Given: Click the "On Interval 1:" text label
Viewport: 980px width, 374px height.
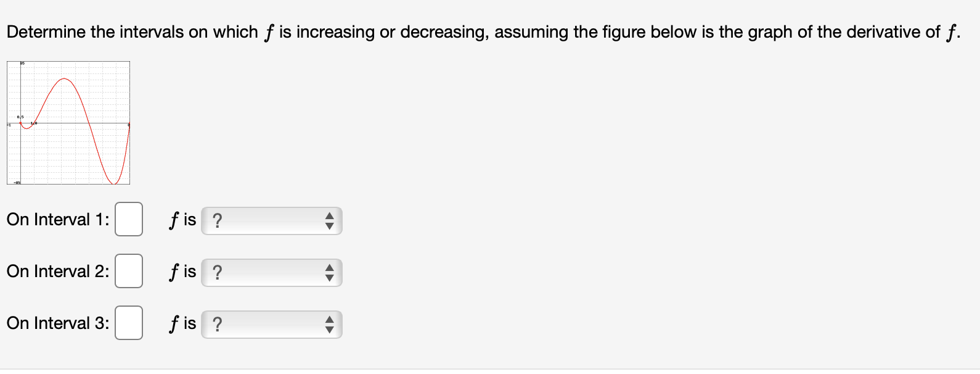Looking at the screenshot, I should [57, 219].
